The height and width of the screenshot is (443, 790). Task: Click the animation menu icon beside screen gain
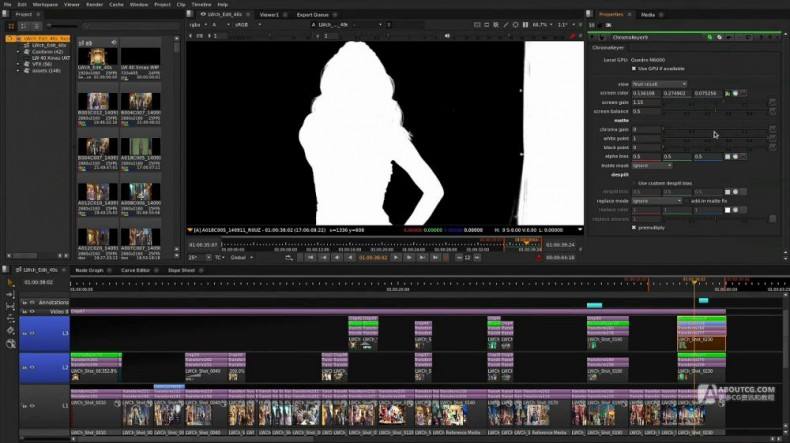point(772,102)
